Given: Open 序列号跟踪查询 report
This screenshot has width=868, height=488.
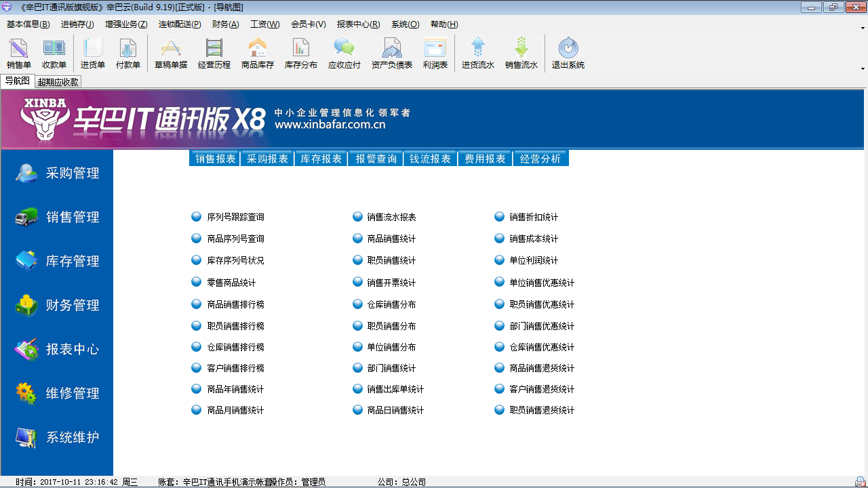Looking at the screenshot, I should pyautogui.click(x=235, y=218).
